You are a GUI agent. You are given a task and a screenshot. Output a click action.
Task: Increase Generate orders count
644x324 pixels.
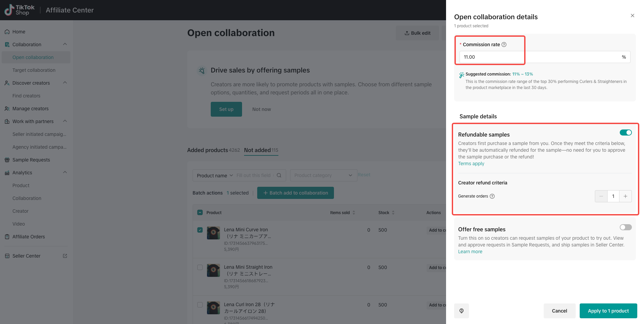(x=625, y=196)
